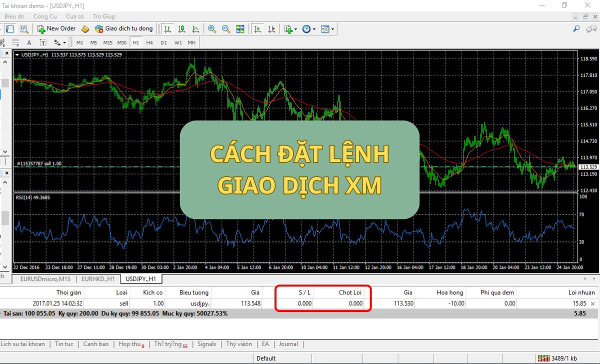600x364 pixels.
Task: Toggle Giao dich tu dong auto trading
Action: pyautogui.click(x=123, y=29)
